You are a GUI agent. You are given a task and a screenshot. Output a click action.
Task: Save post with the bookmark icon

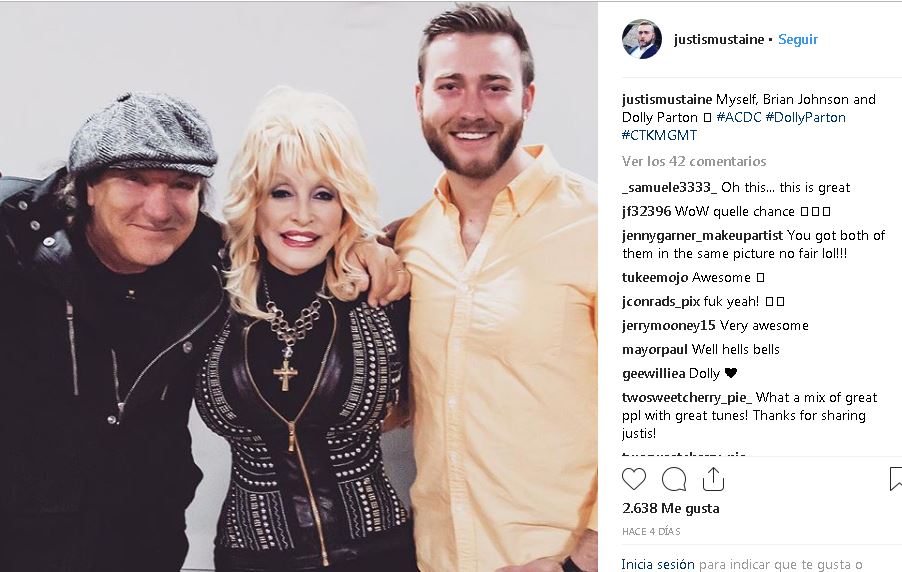point(896,479)
